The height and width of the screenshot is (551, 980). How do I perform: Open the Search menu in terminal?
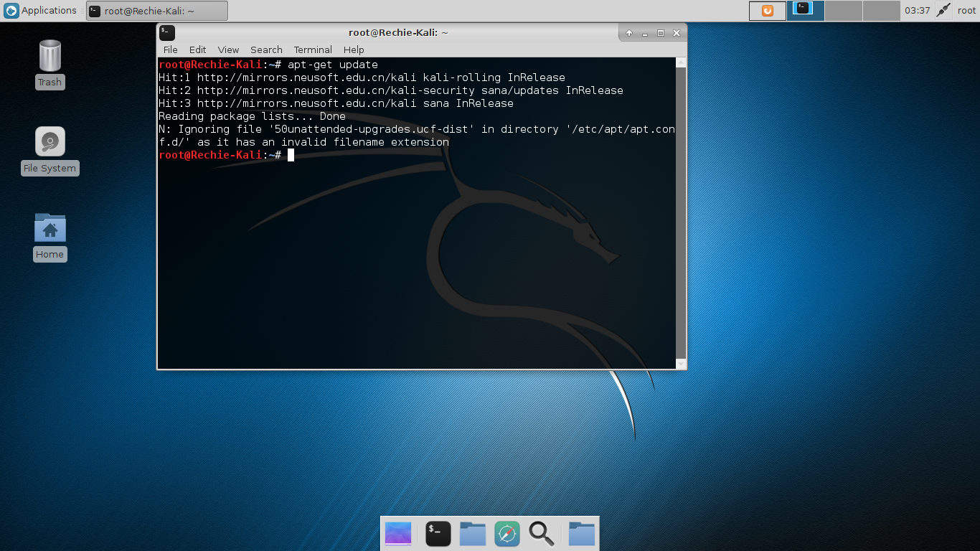pyautogui.click(x=266, y=50)
